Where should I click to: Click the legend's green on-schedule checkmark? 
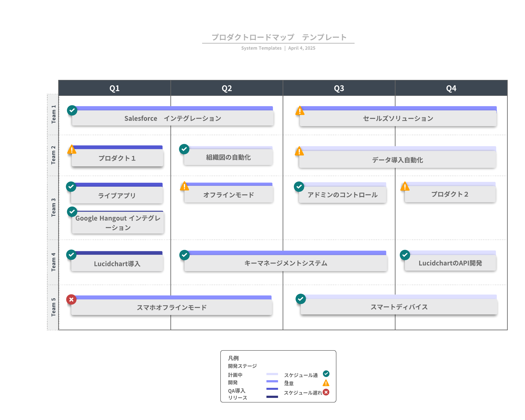click(x=326, y=374)
